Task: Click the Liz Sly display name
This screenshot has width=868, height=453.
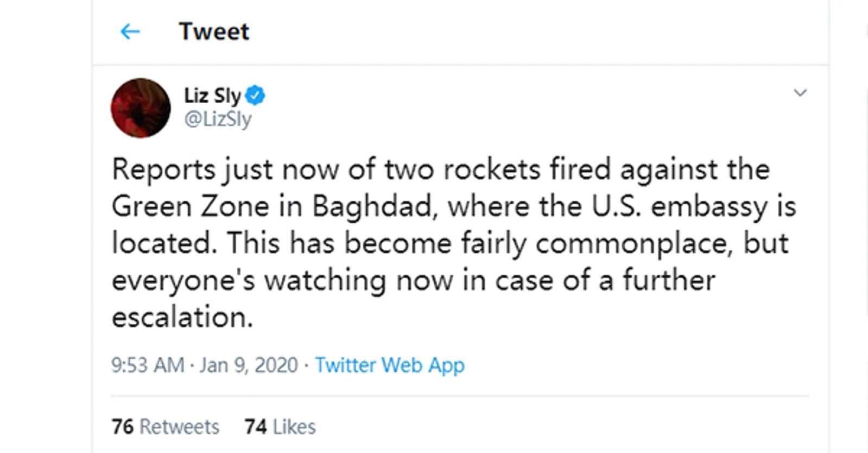Action: [x=212, y=96]
